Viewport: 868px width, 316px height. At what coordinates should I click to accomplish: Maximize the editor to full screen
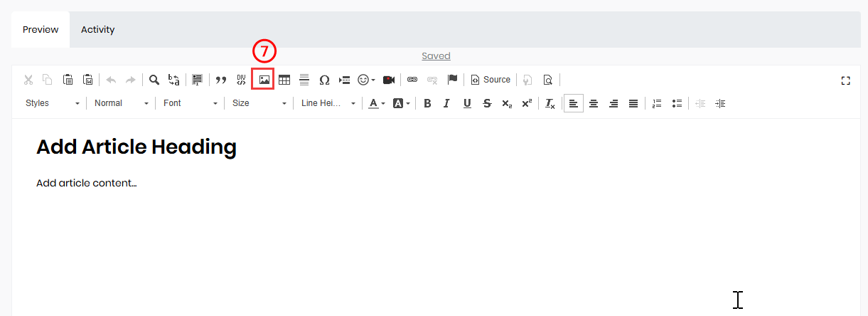coord(845,80)
